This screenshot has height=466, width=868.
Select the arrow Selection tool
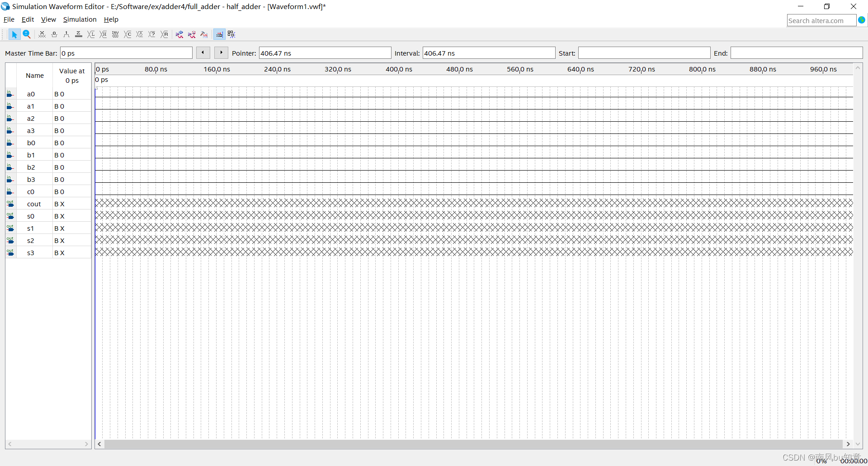coord(14,34)
